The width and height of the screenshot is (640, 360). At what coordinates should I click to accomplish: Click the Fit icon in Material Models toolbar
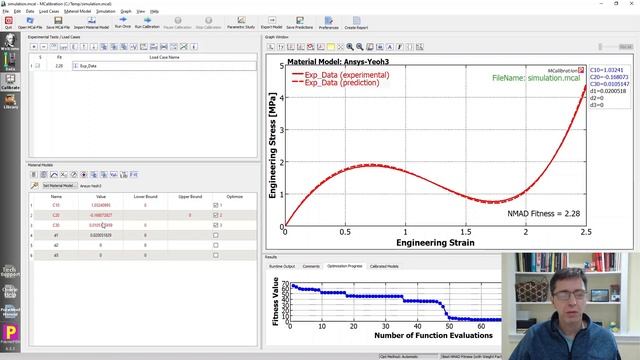(x=133, y=175)
